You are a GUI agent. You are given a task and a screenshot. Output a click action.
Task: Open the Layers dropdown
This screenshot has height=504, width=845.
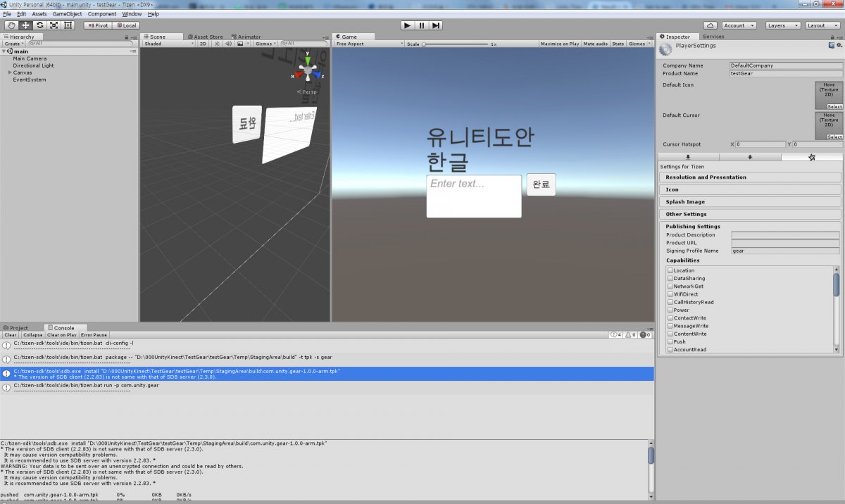click(781, 25)
